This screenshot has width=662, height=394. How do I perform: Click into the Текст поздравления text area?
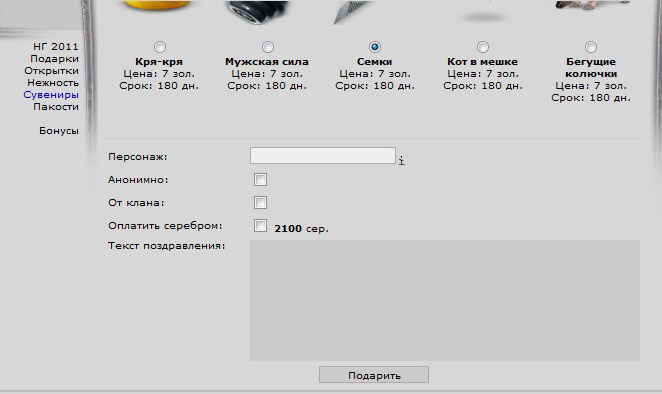tap(445, 300)
